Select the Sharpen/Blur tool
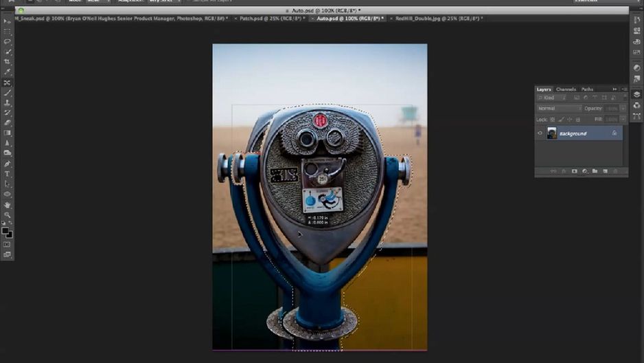The width and height of the screenshot is (644, 363). pyautogui.click(x=7, y=143)
